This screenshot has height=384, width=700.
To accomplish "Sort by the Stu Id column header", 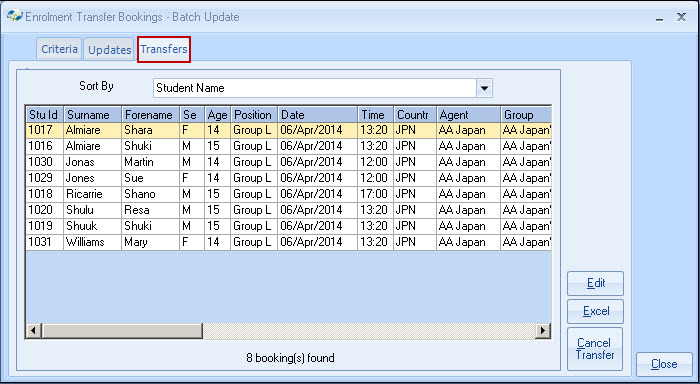I will pyautogui.click(x=45, y=115).
